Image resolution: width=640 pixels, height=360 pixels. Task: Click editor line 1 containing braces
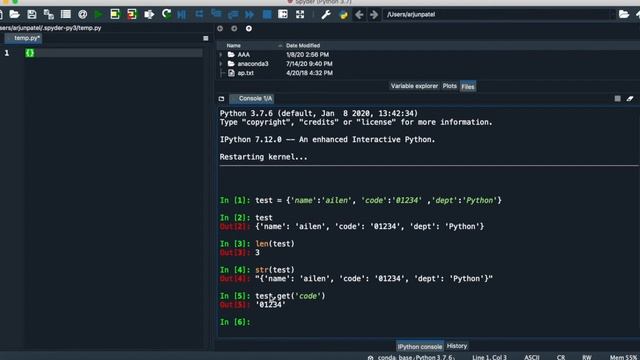coord(113,53)
